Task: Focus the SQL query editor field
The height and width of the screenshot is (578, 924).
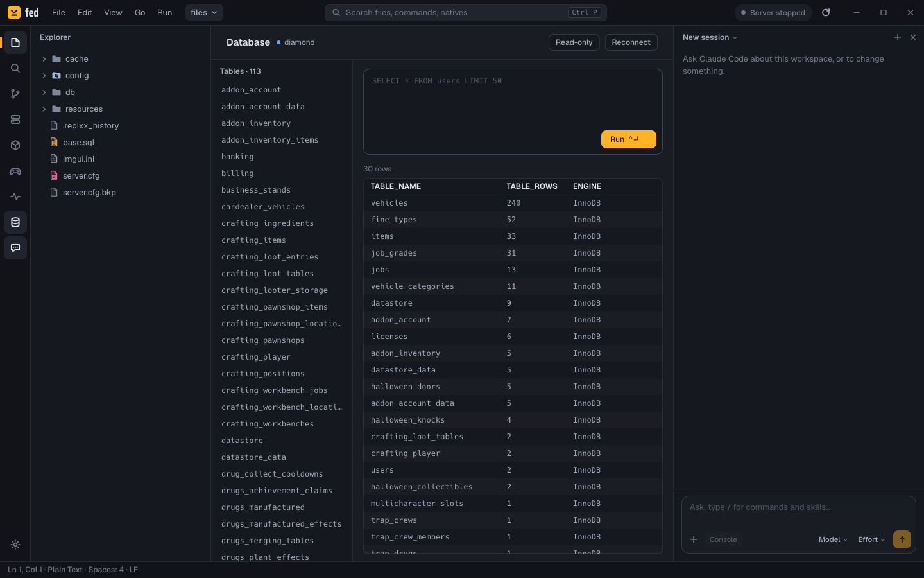Action: pos(513,112)
